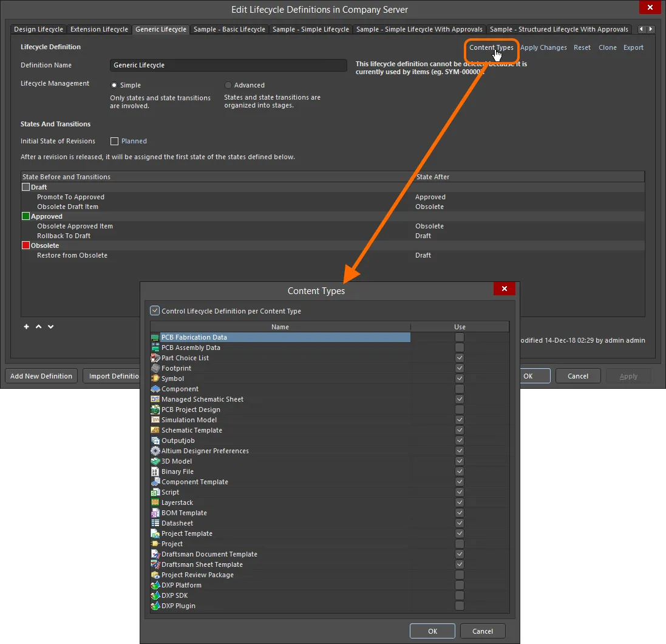Image resolution: width=666 pixels, height=644 pixels.
Task: Click the Apply Changes link
Action: (544, 47)
